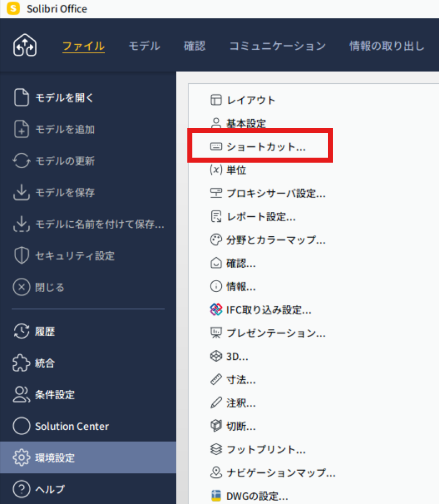Image resolution: width=439 pixels, height=504 pixels.
Task: Open レポート設定... text entry
Action: 261,217
